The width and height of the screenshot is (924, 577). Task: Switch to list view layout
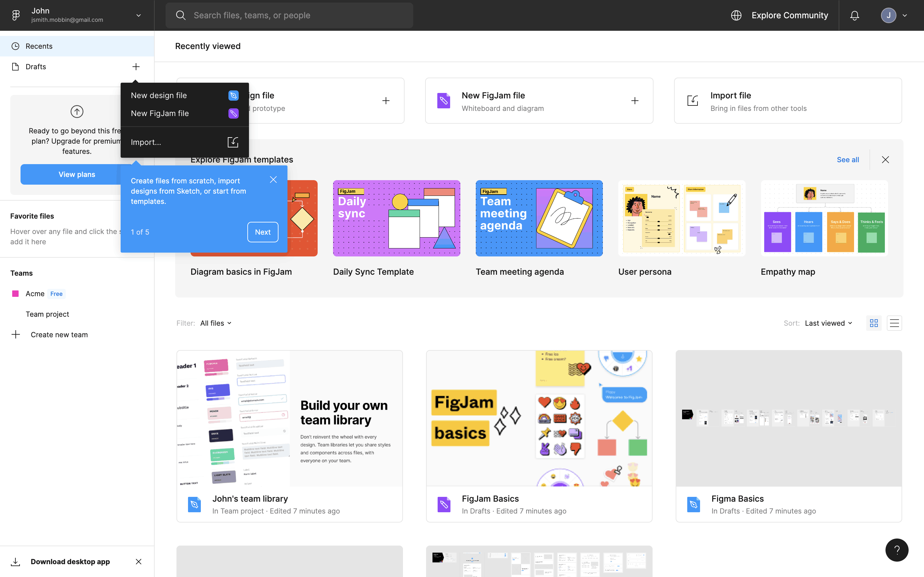tap(894, 323)
